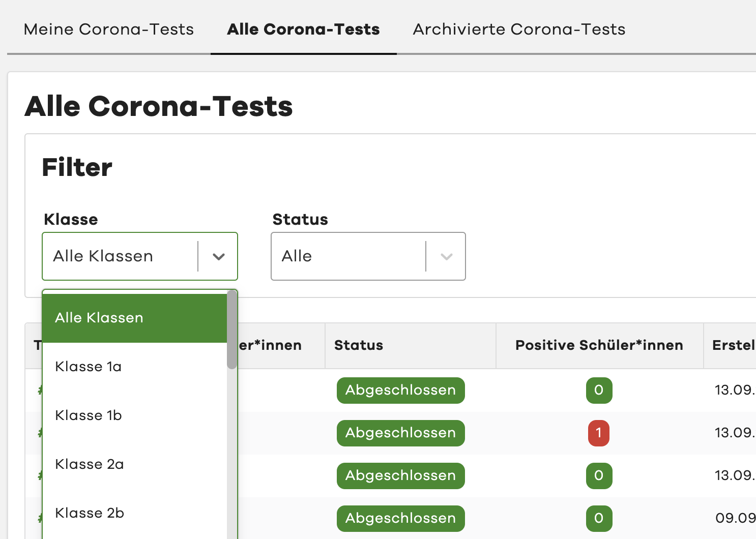Click first row Abgeschlossen status badge
Viewport: 756px width, 539px height.
point(400,391)
